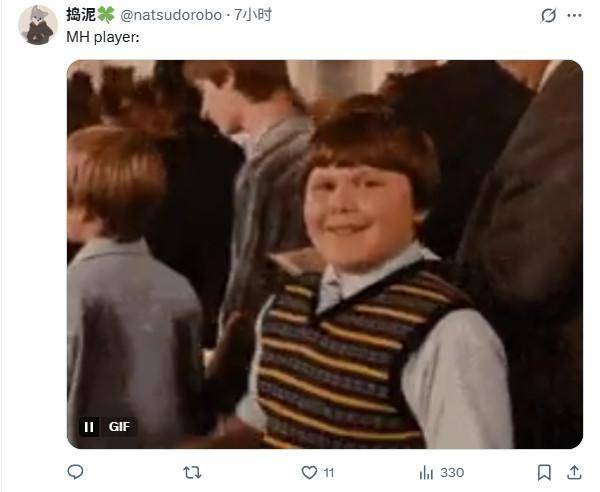Screen dimensions: 600x492
Task: Open the three-dot more options menu
Action: point(574,16)
